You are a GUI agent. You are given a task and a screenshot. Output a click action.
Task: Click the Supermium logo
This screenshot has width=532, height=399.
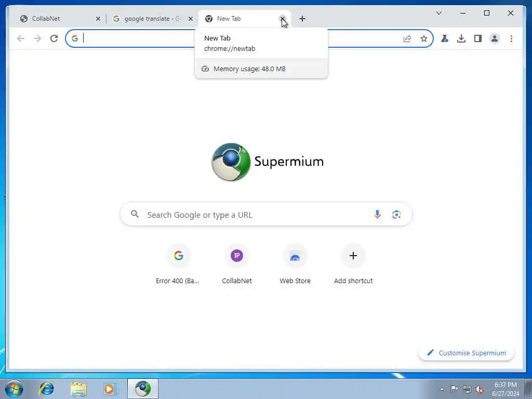(267, 162)
